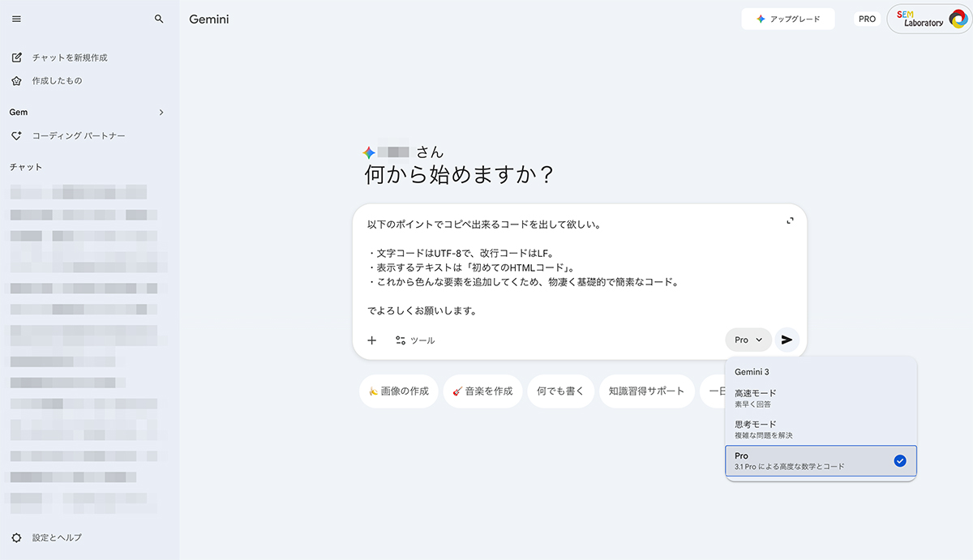Expand the Gem section chevron
This screenshot has width=973, height=560.
pos(161,112)
